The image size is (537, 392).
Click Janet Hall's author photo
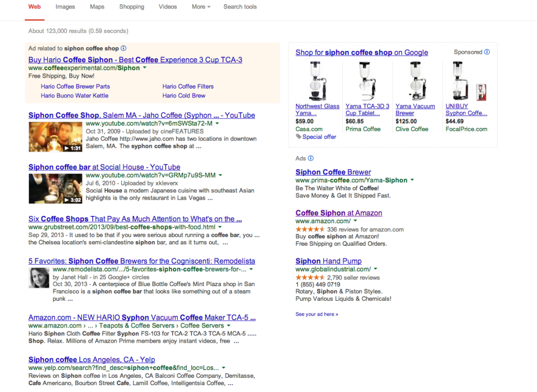coord(39,278)
